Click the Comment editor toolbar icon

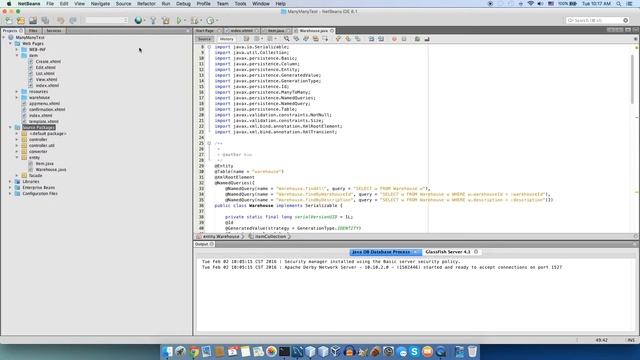coord(417,39)
